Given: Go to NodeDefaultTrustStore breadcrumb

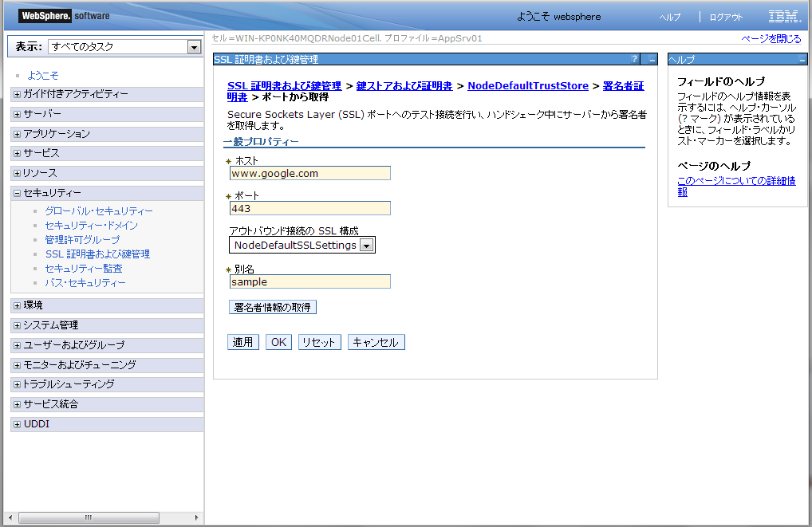Looking at the screenshot, I should coord(528,86).
